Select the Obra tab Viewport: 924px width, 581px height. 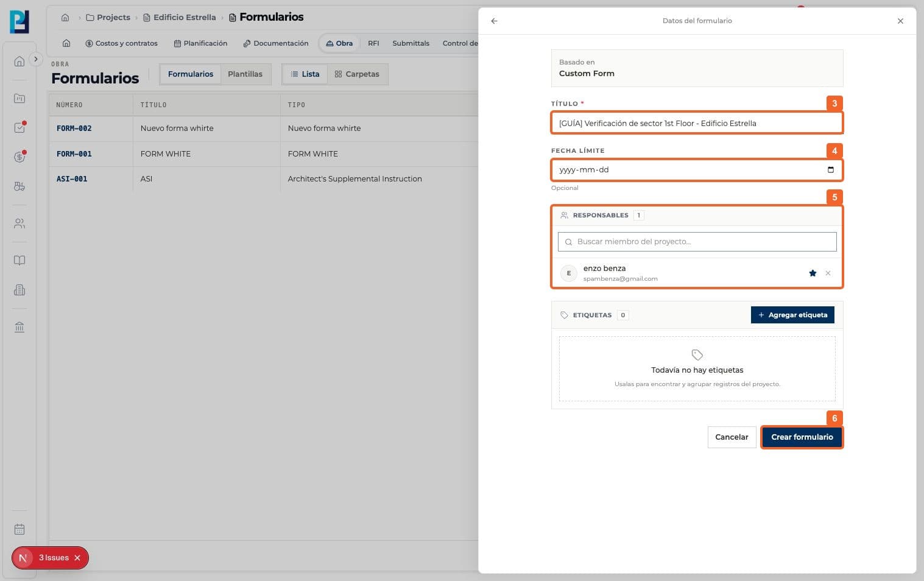[339, 43]
